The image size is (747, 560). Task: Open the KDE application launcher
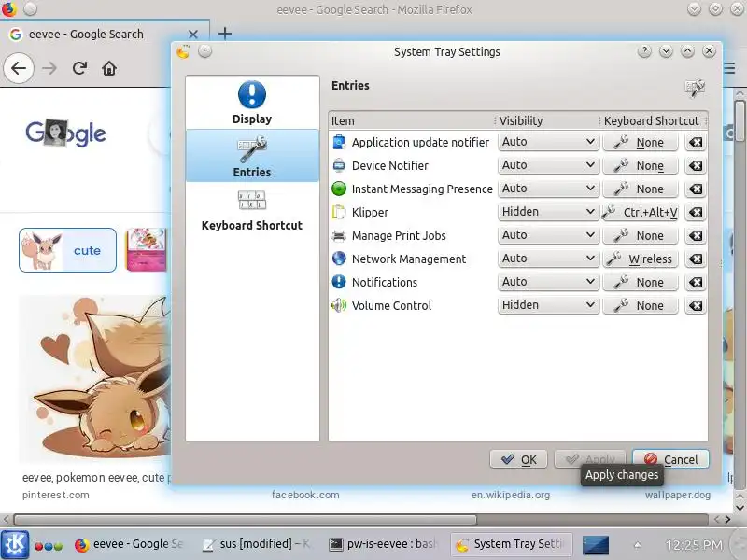click(15, 544)
